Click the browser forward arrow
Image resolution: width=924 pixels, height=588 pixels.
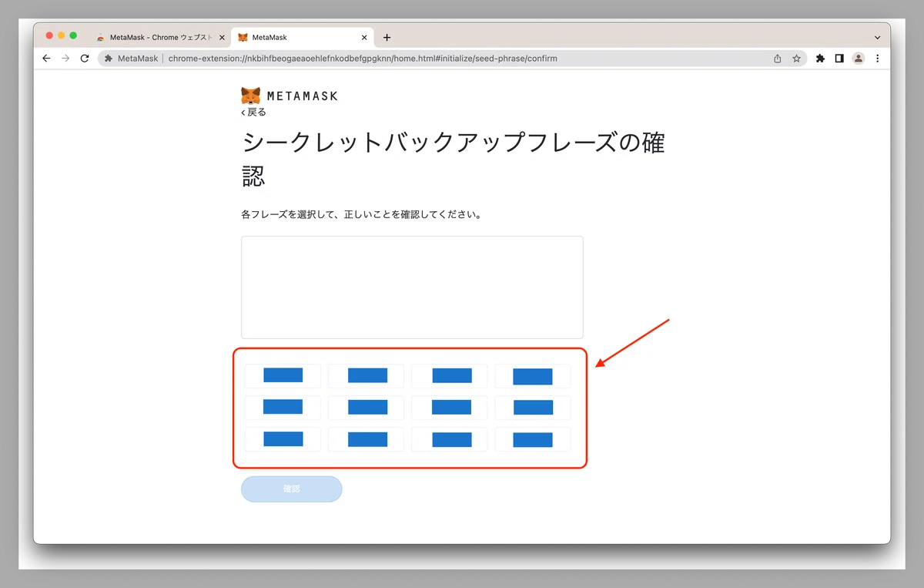(x=65, y=59)
